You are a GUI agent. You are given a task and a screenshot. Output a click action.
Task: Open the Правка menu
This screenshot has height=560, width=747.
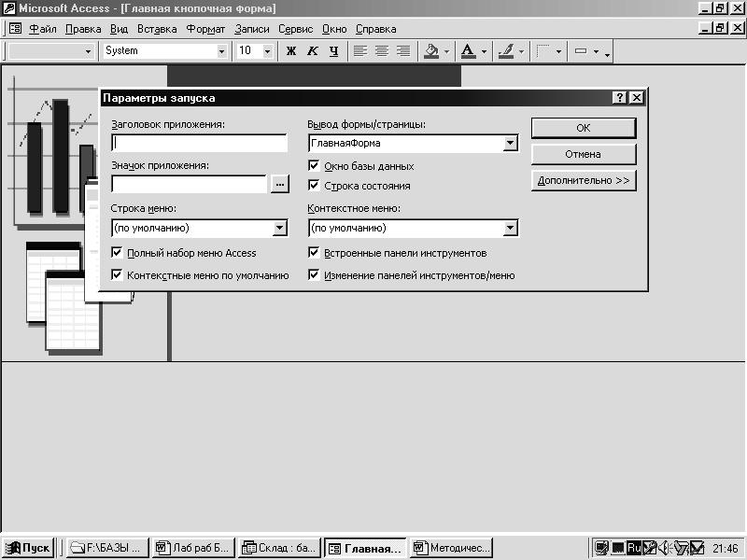click(x=83, y=29)
